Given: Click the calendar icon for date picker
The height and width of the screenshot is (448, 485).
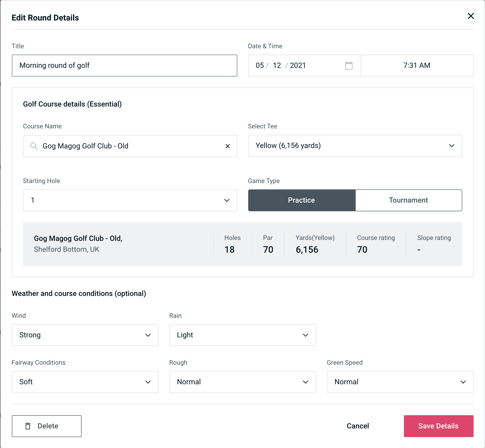Looking at the screenshot, I should (x=348, y=65).
